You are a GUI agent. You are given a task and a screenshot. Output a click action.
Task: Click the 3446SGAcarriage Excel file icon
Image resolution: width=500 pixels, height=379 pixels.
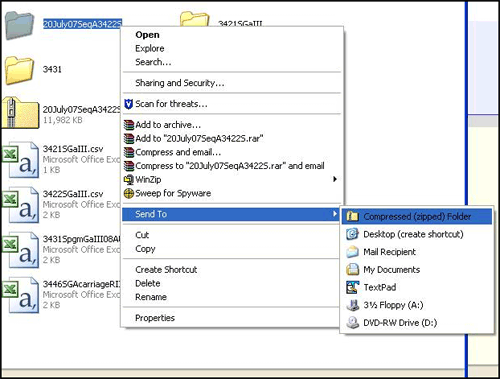[21, 295]
